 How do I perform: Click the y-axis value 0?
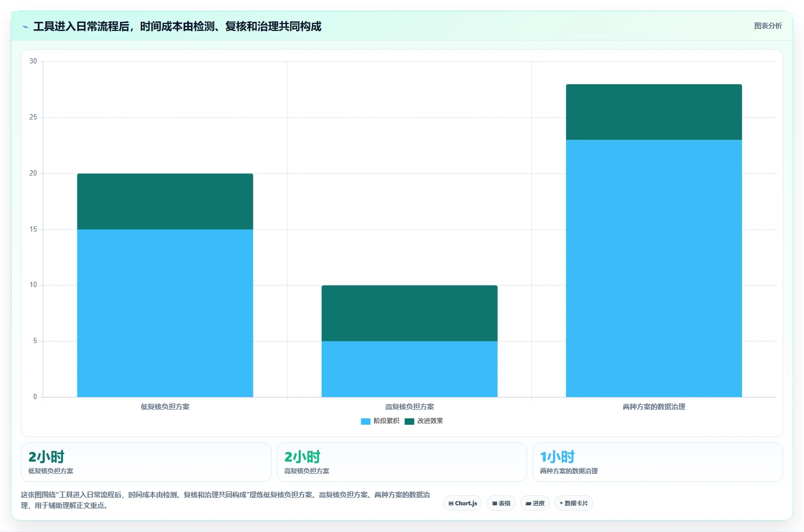coord(35,397)
